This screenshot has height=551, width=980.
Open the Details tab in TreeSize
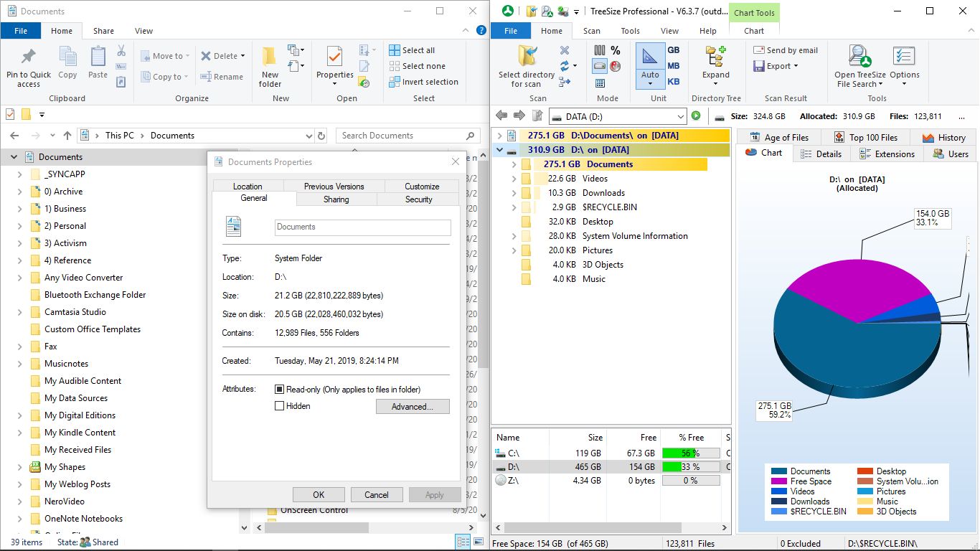point(821,154)
